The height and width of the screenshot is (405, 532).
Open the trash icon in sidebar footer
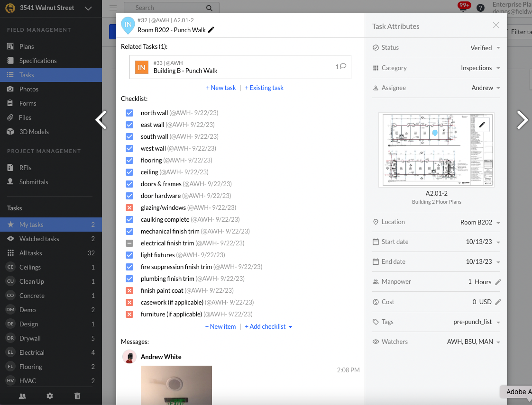point(77,396)
